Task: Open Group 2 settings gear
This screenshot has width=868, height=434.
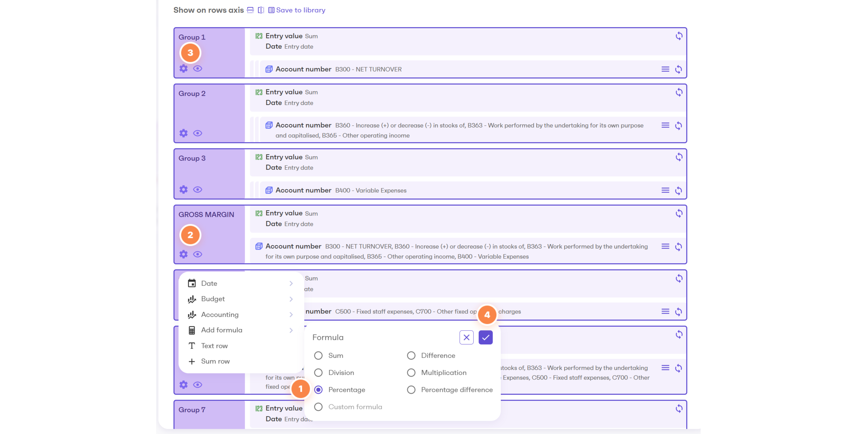Action: pos(183,133)
